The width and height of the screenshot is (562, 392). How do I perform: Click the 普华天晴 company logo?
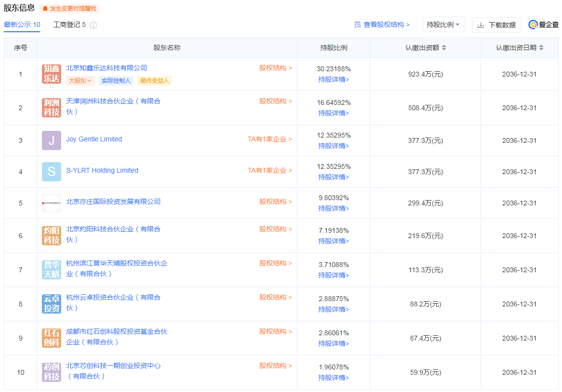point(51,269)
